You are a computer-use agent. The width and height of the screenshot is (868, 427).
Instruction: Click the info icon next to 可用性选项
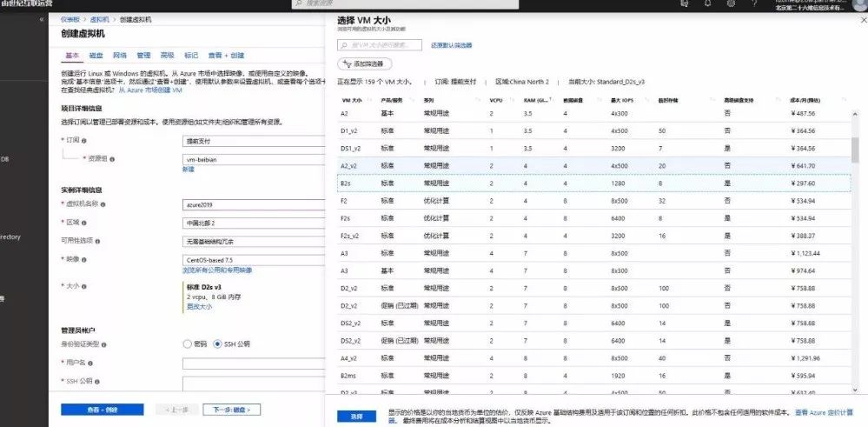point(98,242)
